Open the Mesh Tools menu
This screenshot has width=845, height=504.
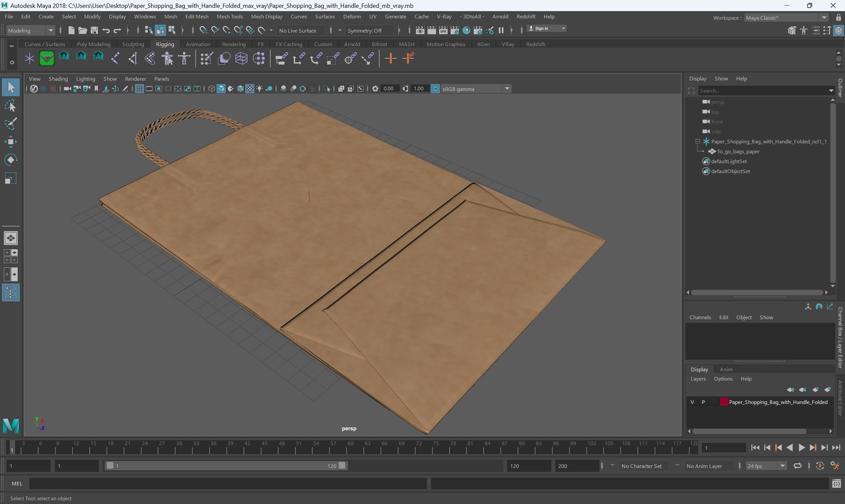(x=229, y=16)
